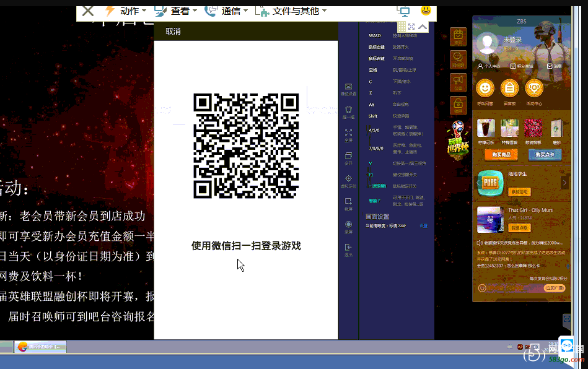Viewport: 588px width, 369px height.
Task: Click the 录屏 screen record icon
Action: click(x=348, y=227)
